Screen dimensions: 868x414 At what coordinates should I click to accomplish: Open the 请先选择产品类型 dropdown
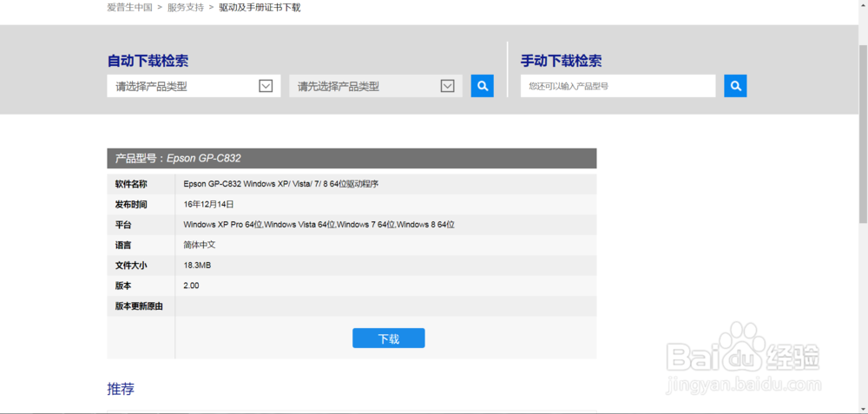[376, 86]
